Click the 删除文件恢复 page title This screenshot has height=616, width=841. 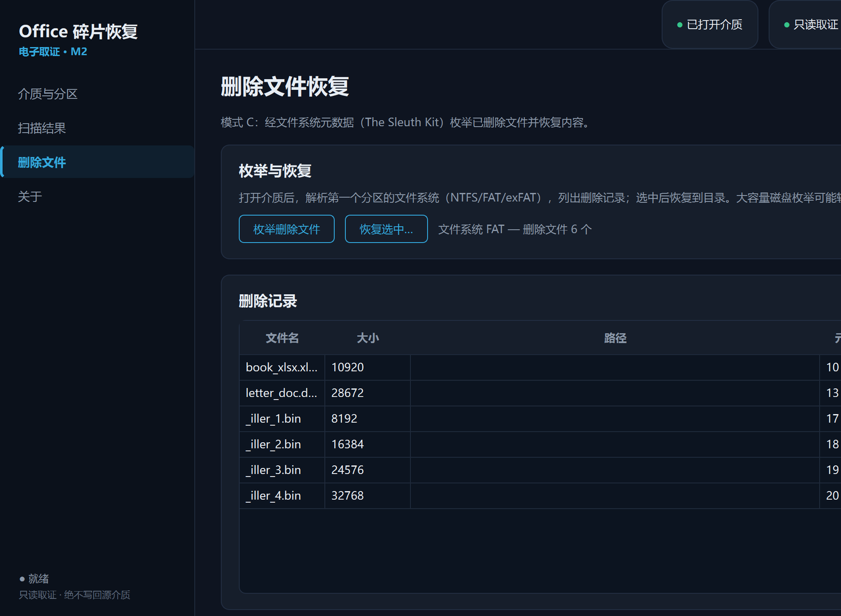[x=285, y=86]
